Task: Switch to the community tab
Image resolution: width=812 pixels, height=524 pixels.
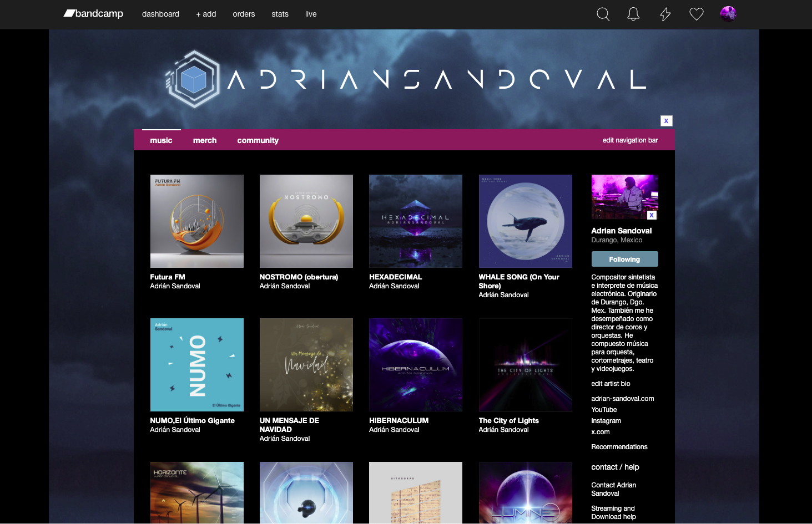Action: [x=258, y=141]
